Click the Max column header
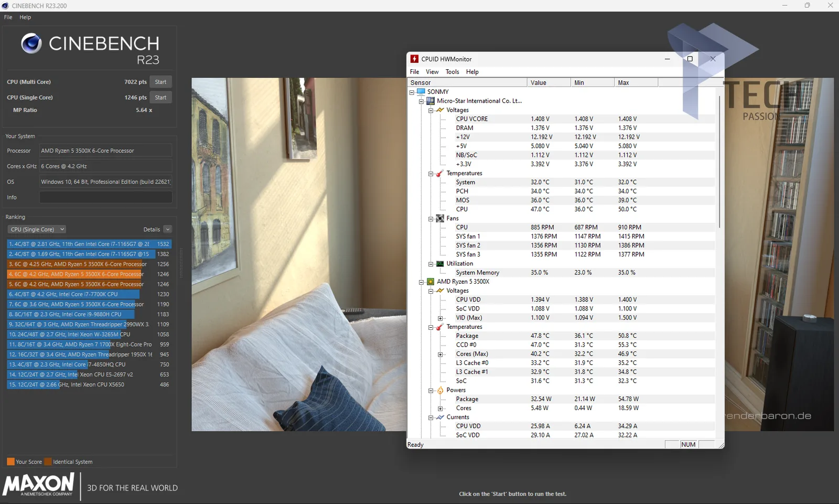 point(636,82)
